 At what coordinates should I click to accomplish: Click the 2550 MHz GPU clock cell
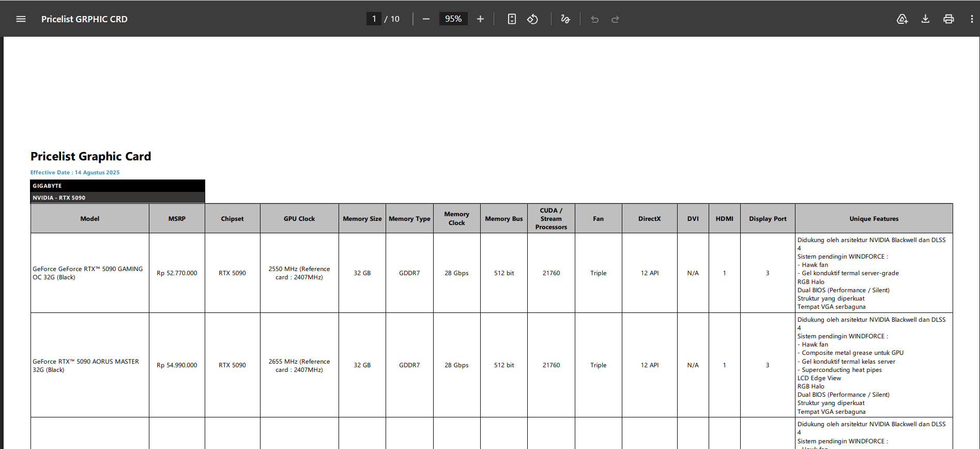[x=299, y=273]
